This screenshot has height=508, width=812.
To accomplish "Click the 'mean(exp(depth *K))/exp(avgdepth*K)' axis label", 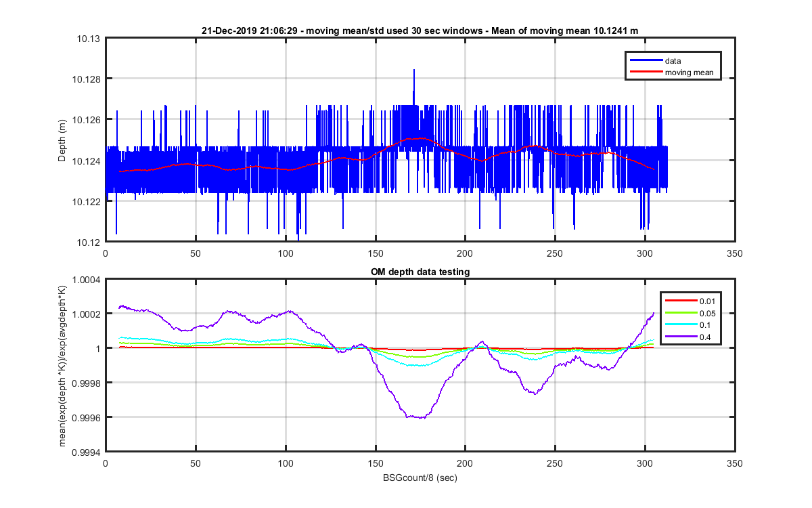I will click(62, 366).
